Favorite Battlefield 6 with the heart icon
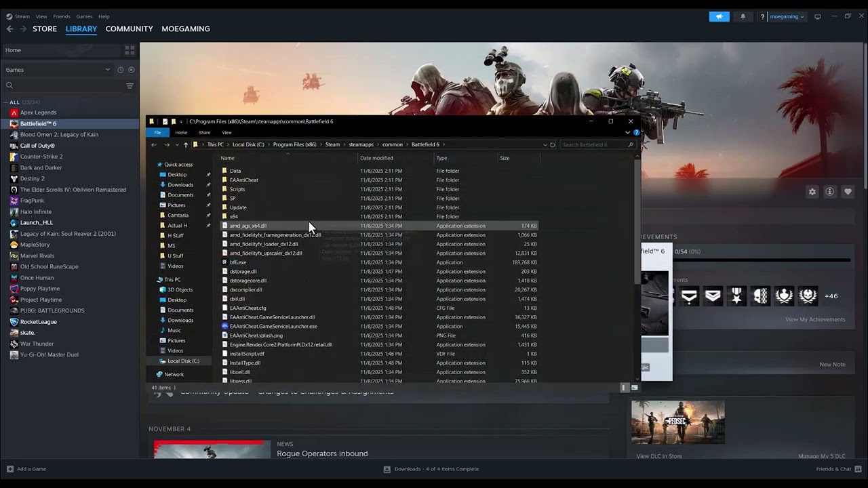Viewport: 868px width, 488px height. [x=848, y=192]
